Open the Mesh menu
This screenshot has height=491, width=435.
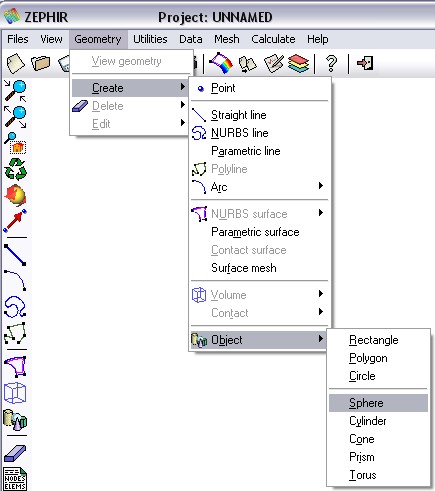coord(227,39)
